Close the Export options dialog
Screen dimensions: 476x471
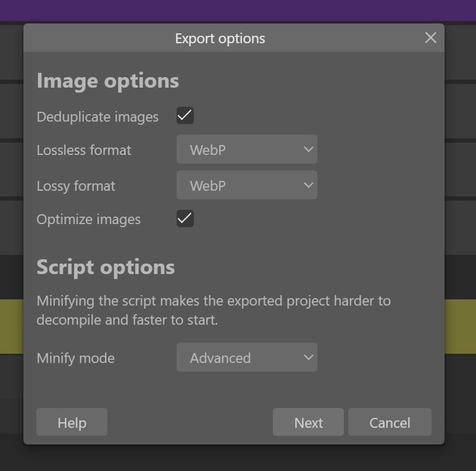coord(430,38)
